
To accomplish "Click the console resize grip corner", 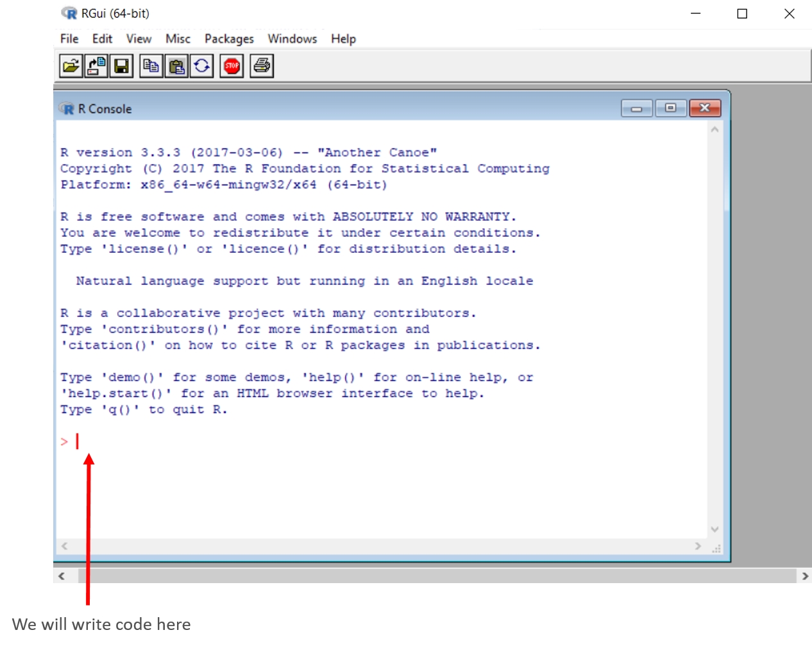I will pyautogui.click(x=716, y=548).
